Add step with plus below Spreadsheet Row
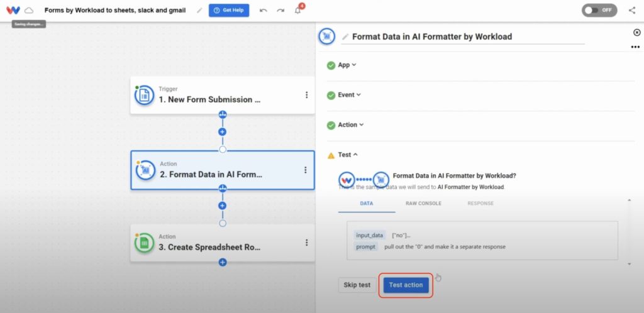Viewport: 644px width, 313px height. coord(223,262)
